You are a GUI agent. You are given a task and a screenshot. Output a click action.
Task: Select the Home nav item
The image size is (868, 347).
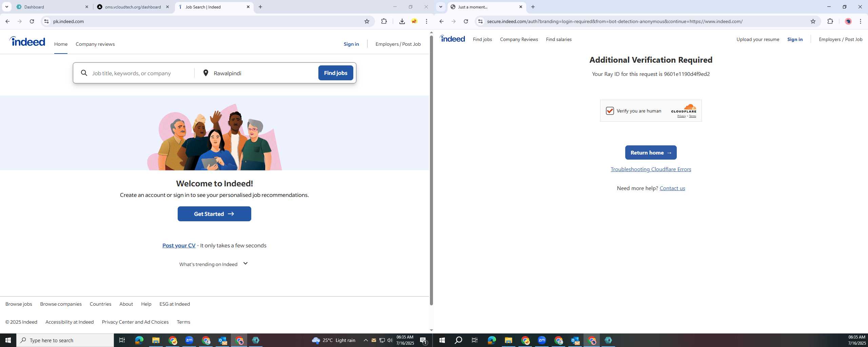point(61,44)
